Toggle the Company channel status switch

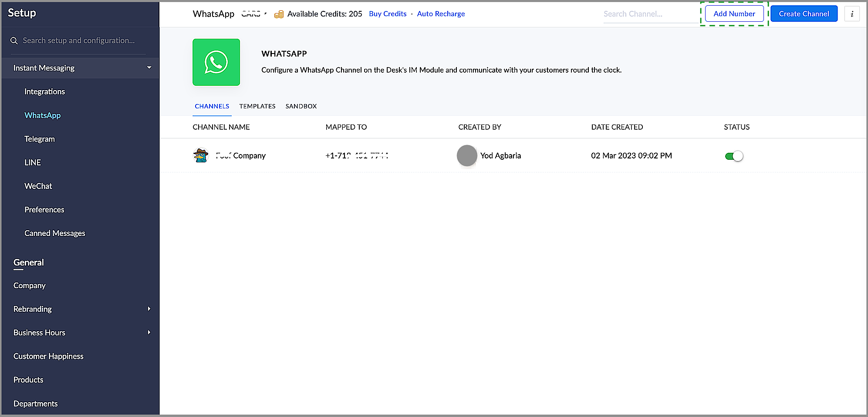coord(734,156)
